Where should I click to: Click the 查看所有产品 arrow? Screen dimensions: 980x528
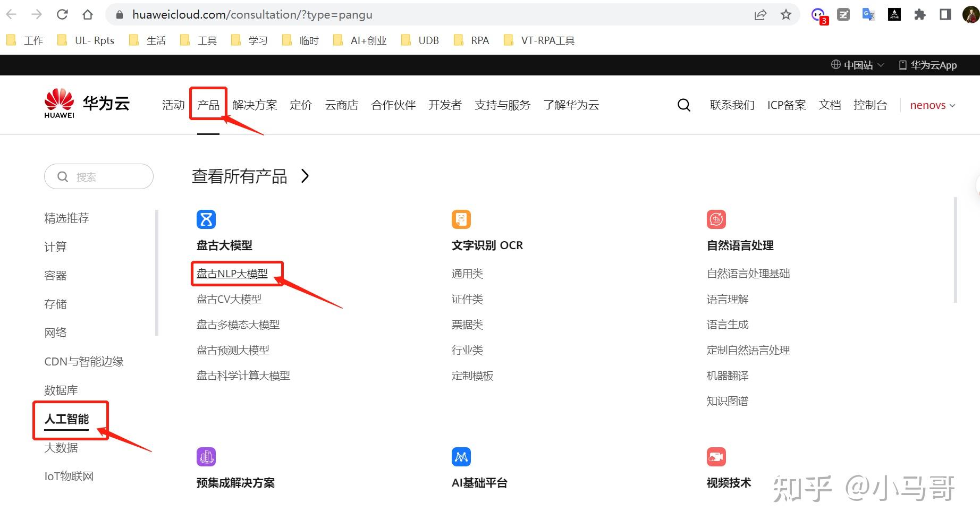pos(306,176)
